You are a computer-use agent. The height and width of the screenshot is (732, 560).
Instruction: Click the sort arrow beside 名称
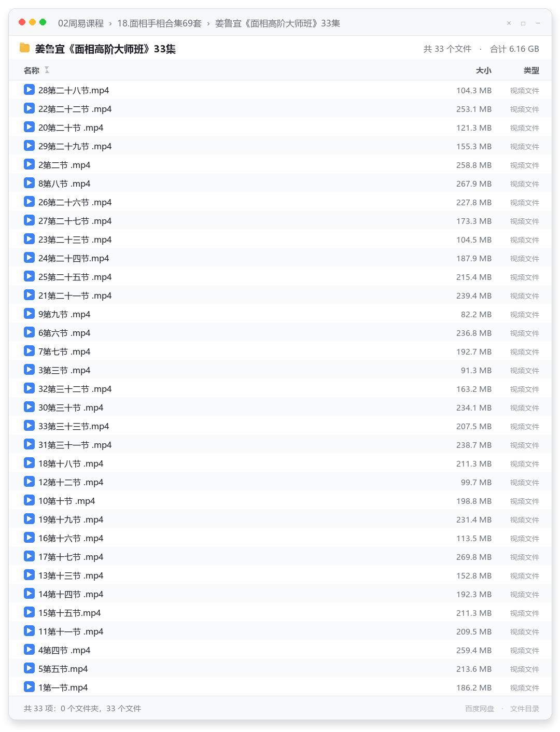[x=47, y=70]
